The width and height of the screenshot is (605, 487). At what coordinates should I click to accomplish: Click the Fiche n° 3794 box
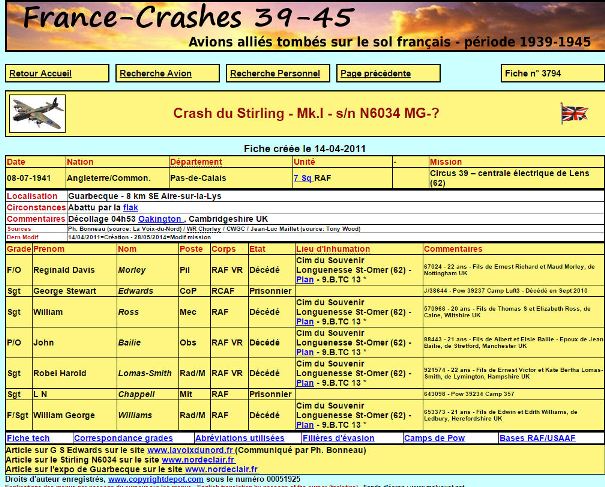coord(553,73)
